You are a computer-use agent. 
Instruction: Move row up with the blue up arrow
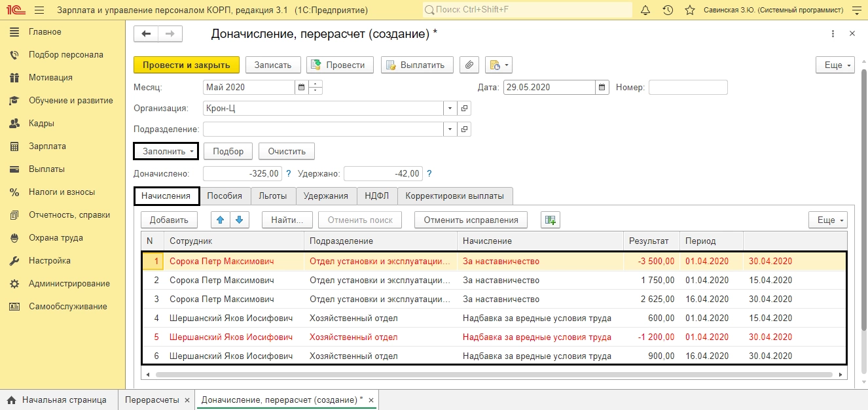point(221,220)
